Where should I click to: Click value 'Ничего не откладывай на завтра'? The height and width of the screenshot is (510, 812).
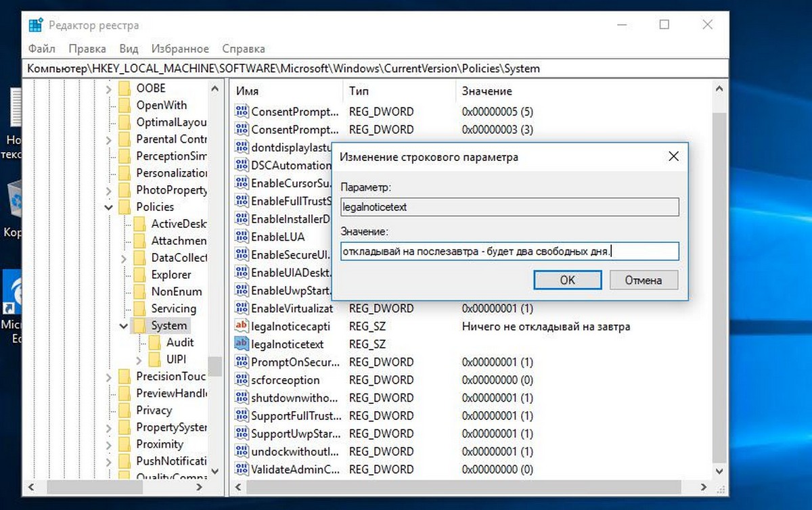coord(546,327)
